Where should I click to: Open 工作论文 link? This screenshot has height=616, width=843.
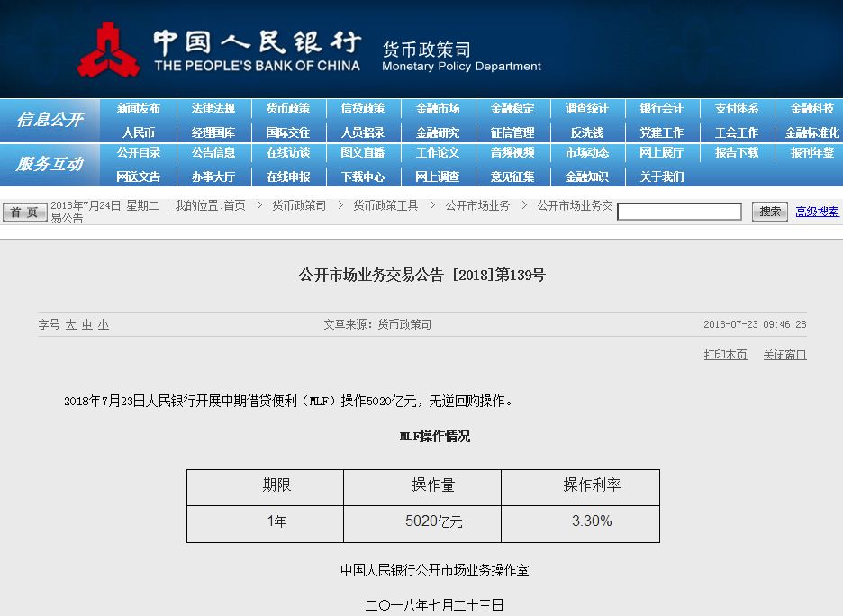coord(438,153)
